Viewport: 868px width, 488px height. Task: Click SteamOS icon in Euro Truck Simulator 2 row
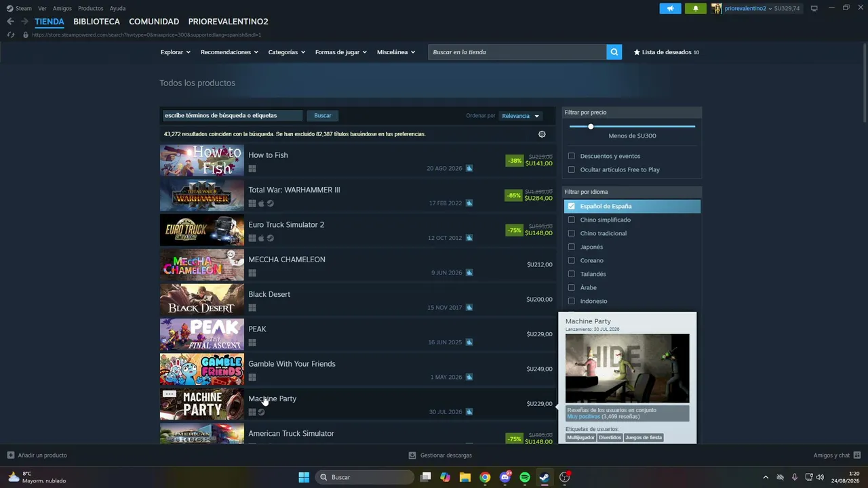click(270, 238)
